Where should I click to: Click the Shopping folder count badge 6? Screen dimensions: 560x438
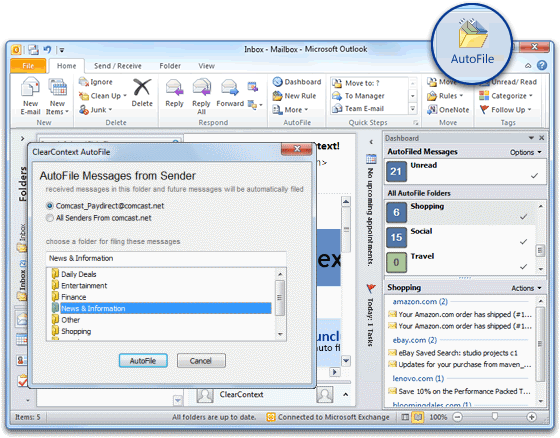(396, 212)
